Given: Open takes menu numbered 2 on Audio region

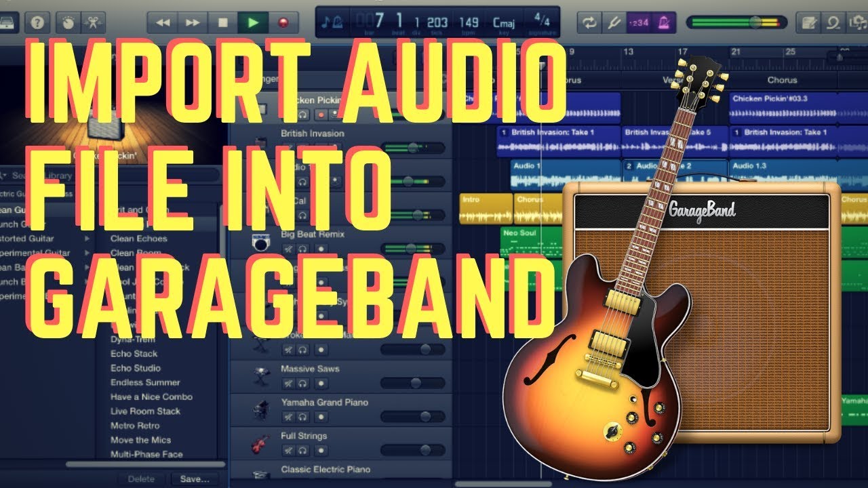Looking at the screenshot, I should 629,165.
